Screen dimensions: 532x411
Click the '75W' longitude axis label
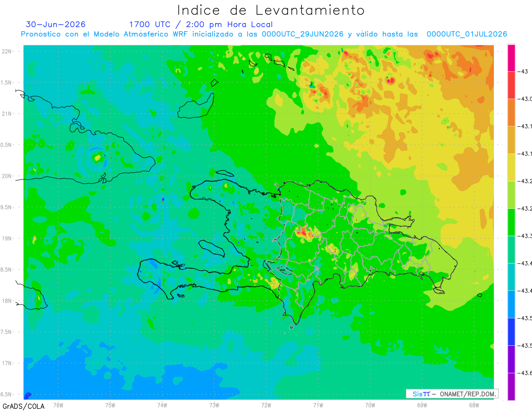pyautogui.click(x=110, y=405)
